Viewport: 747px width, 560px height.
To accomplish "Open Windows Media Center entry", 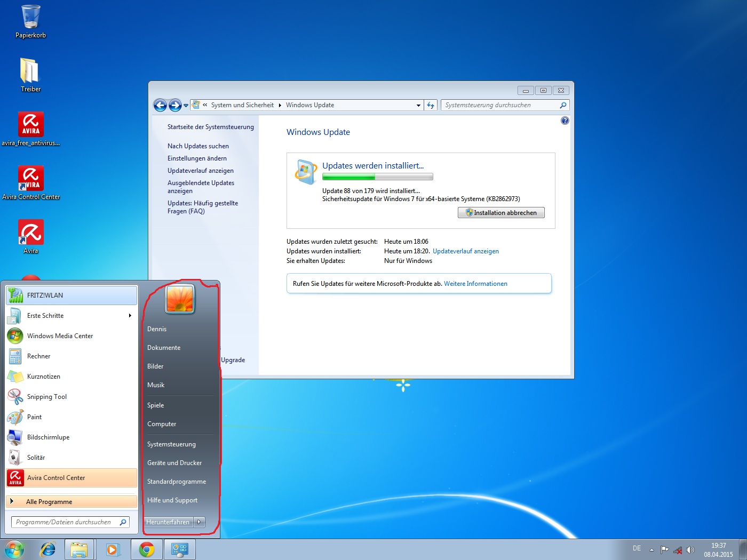I will click(71, 336).
